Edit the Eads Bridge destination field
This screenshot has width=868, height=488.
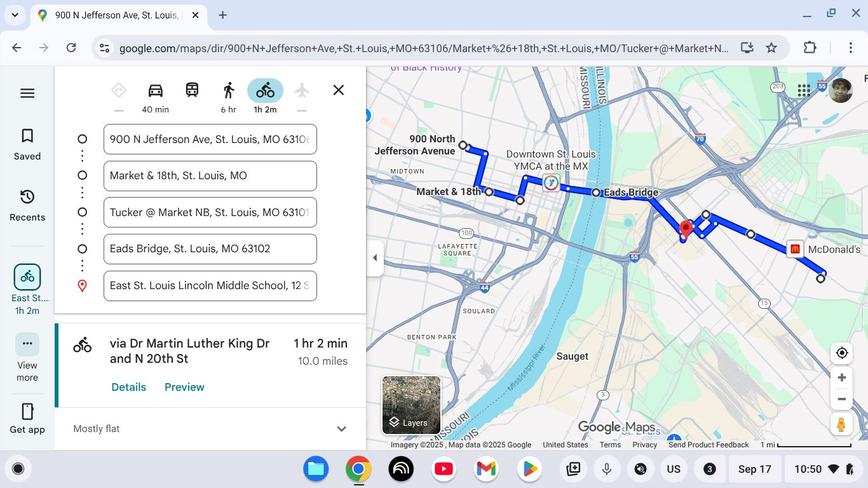[210, 249]
